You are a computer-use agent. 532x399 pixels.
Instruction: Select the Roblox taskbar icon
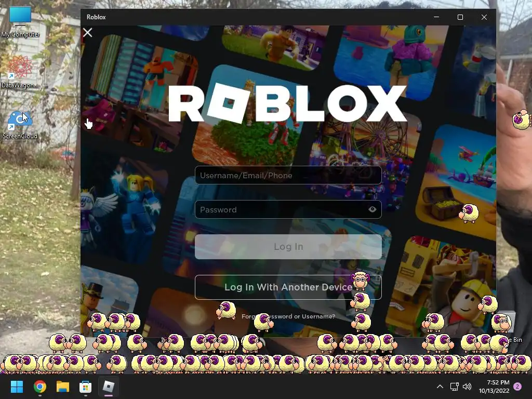point(109,387)
